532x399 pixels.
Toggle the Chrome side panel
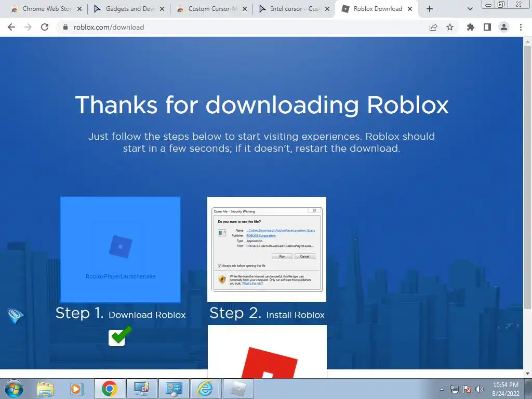tap(487, 27)
